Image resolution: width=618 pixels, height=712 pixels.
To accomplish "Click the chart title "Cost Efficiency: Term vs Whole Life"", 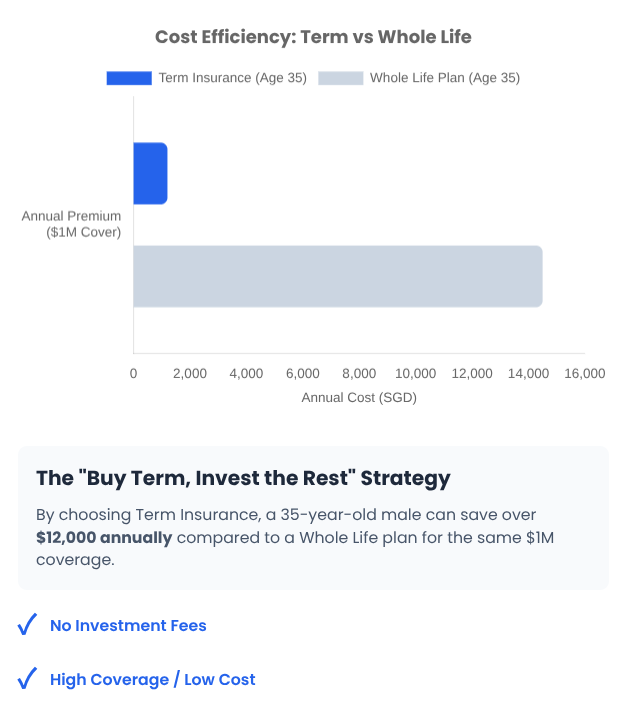I will 313,37.
